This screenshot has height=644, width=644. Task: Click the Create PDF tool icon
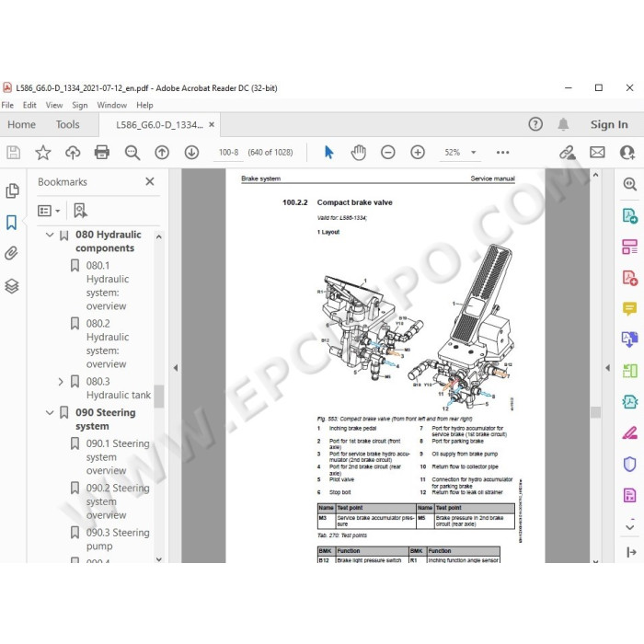629,278
